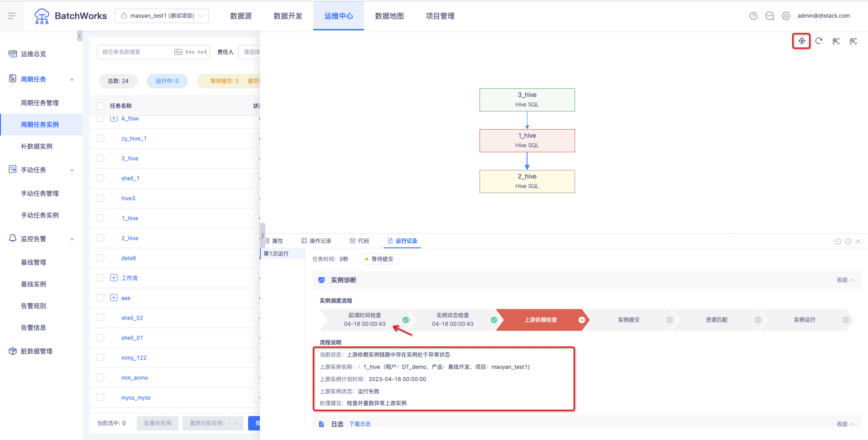This screenshot has width=868, height=440.
Task: Check the select-all checkbox in table header
Action: point(101,106)
